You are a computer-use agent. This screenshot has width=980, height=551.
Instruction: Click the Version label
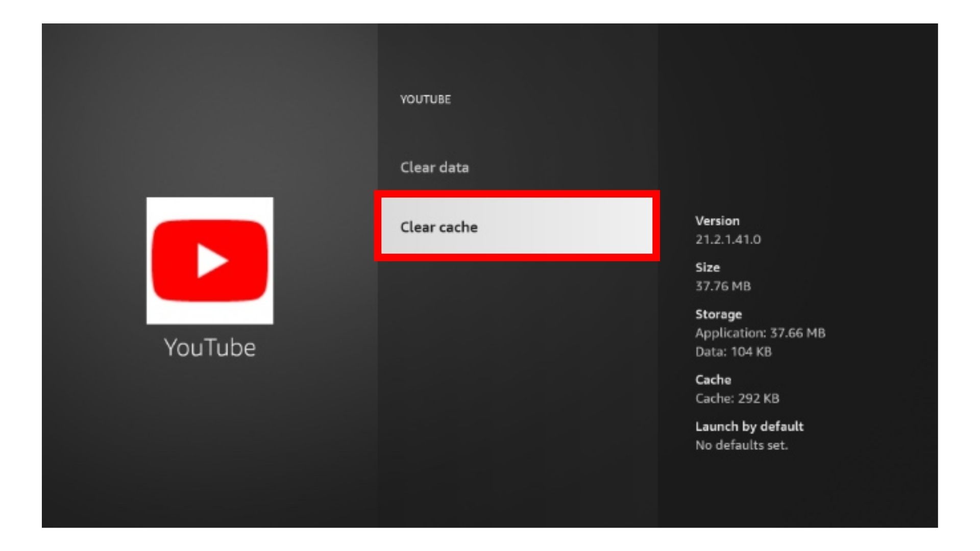(x=717, y=221)
